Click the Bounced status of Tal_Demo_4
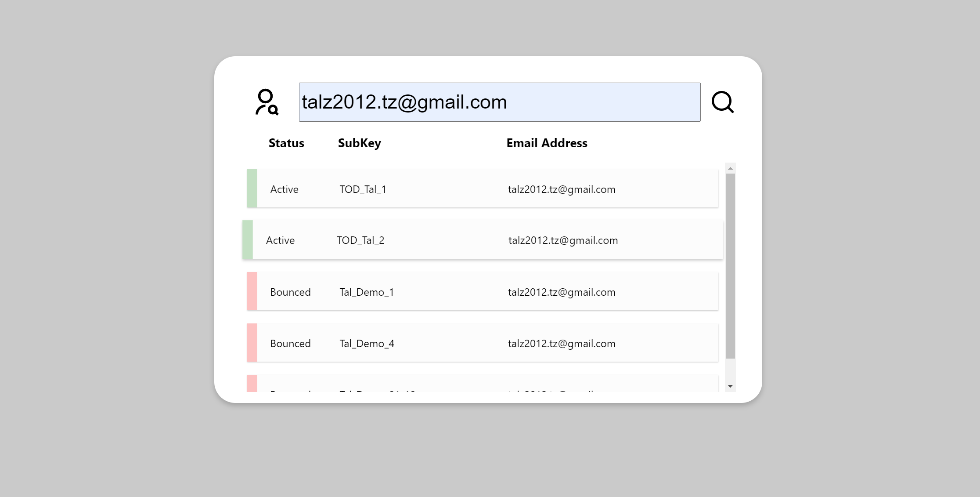980x497 pixels. coord(290,344)
